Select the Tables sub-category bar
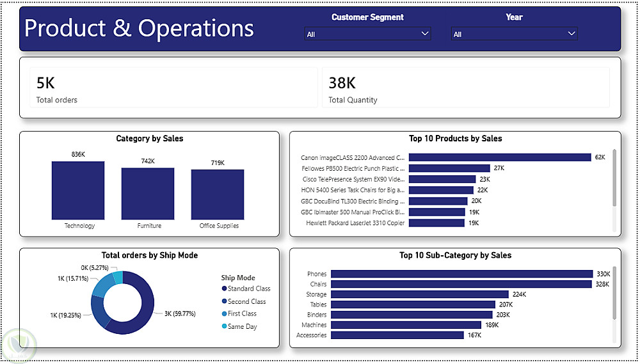The width and height of the screenshot is (640, 364). pyautogui.click(x=413, y=305)
